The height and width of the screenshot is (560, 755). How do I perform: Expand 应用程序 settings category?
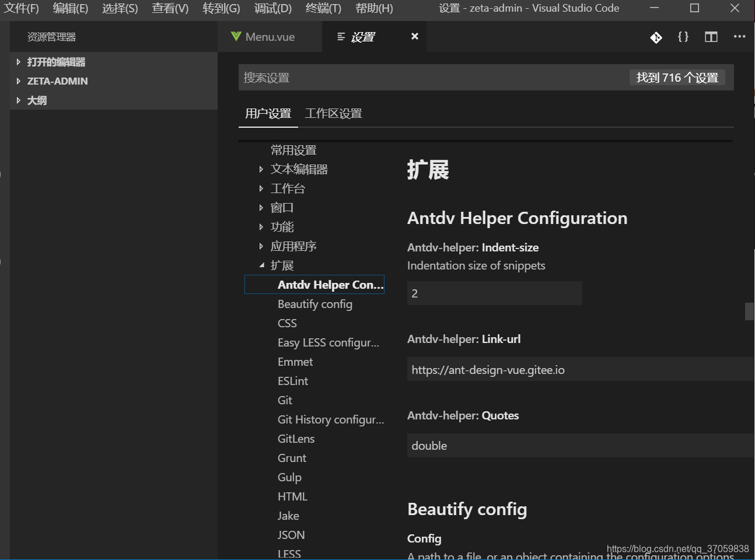click(261, 246)
